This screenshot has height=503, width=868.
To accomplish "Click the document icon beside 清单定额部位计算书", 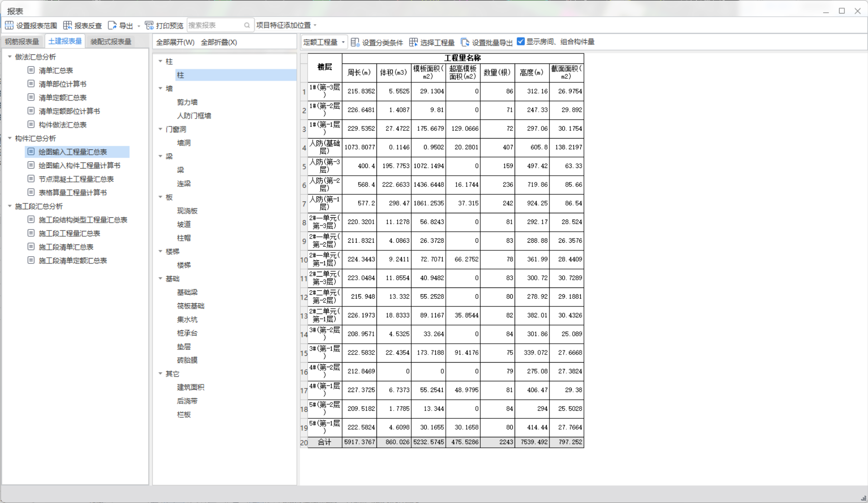I will [31, 111].
